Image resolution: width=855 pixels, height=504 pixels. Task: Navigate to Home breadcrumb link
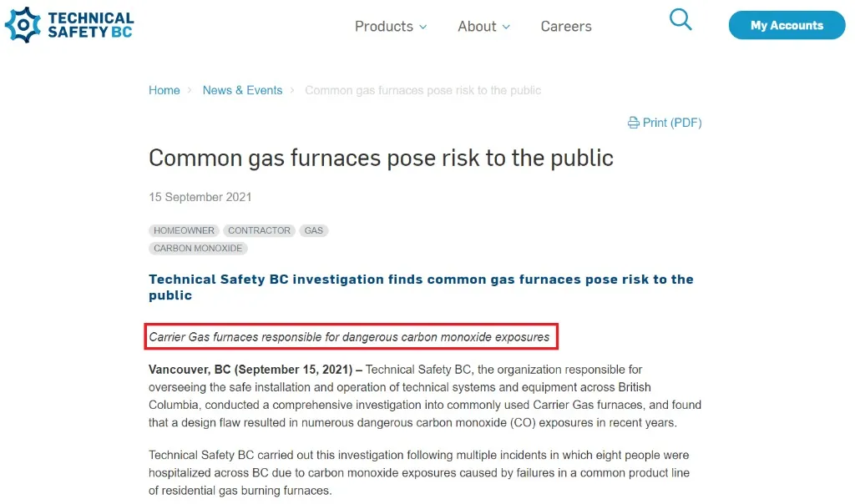coord(164,90)
